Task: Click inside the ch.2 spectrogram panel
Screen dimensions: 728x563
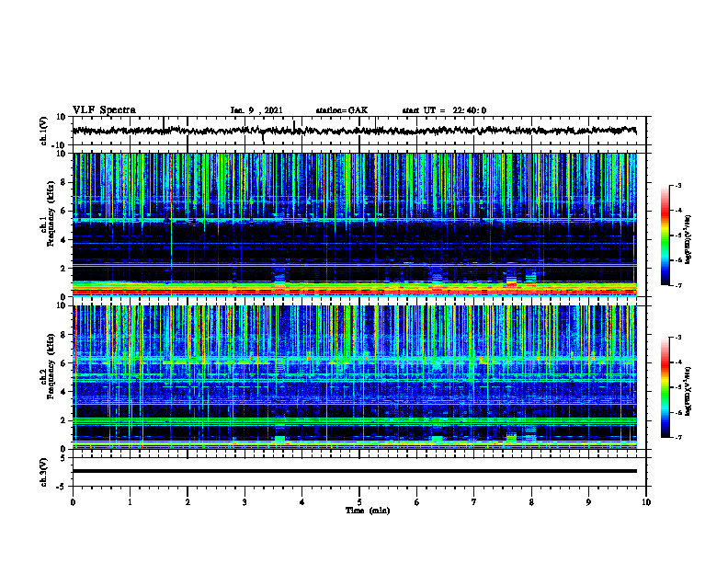Action: (354, 377)
